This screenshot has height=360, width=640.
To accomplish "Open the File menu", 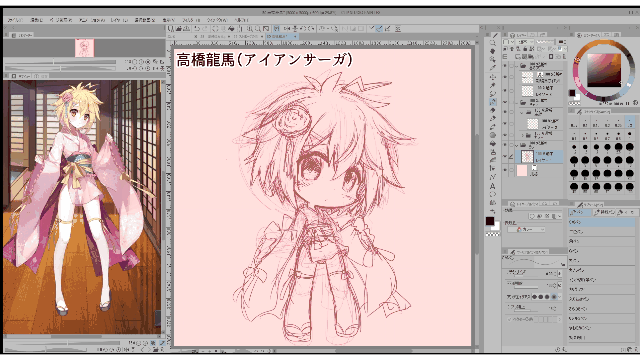I will [x=15, y=20].
